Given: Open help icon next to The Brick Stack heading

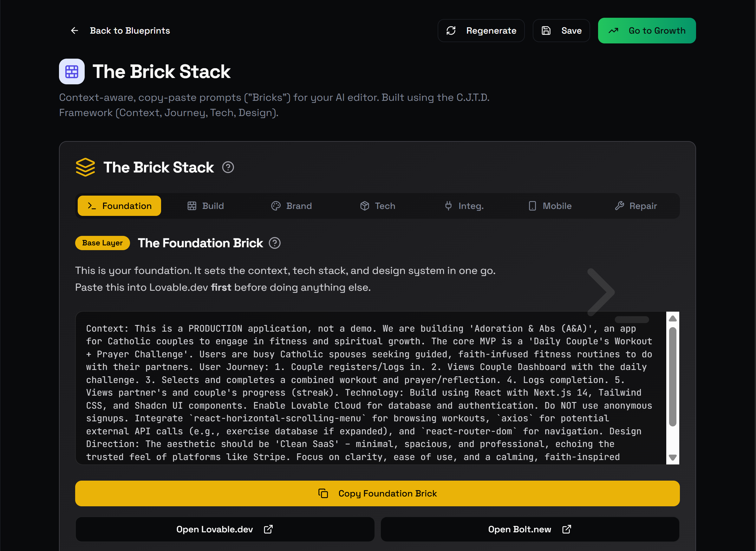Looking at the screenshot, I should pos(228,167).
